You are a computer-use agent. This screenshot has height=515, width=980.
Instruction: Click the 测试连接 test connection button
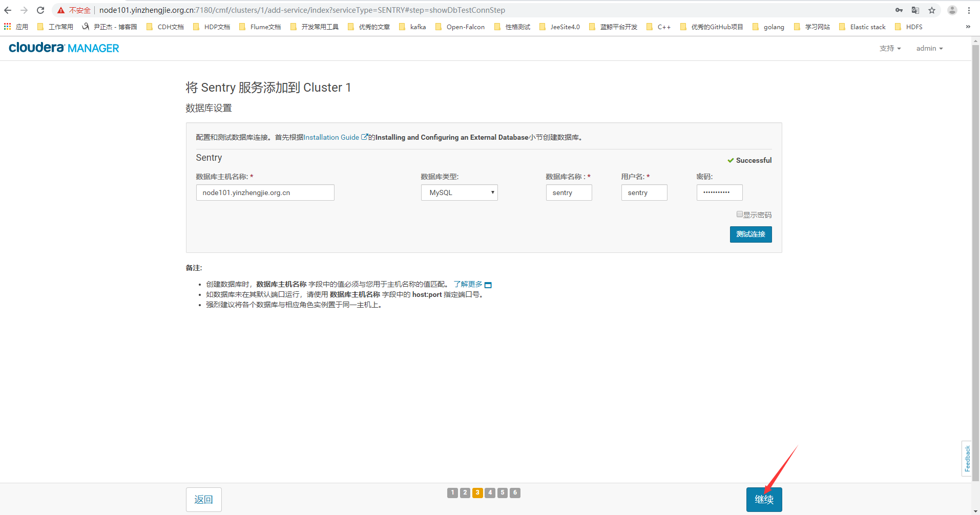[750, 234]
